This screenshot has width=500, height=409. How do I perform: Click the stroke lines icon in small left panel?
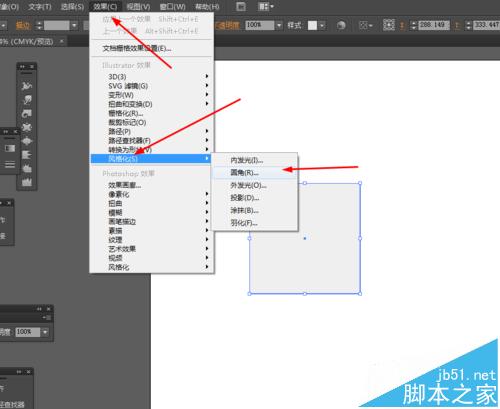click(x=10, y=164)
